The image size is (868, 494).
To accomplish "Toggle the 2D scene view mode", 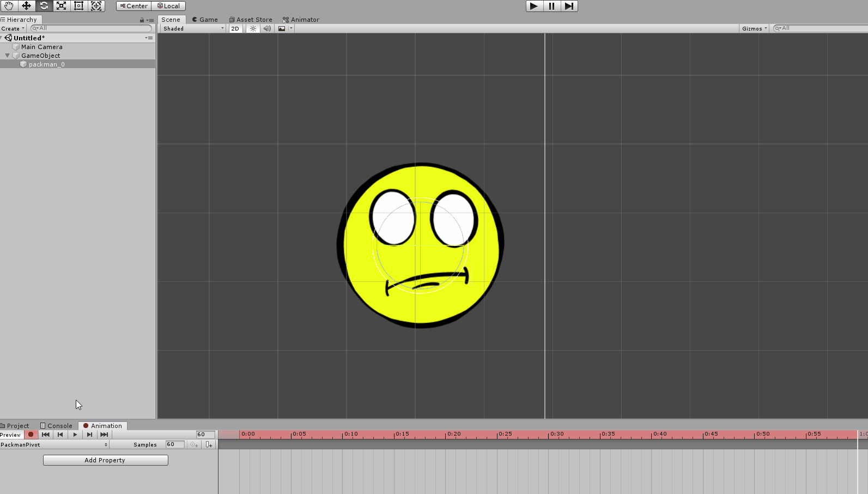I will point(235,28).
